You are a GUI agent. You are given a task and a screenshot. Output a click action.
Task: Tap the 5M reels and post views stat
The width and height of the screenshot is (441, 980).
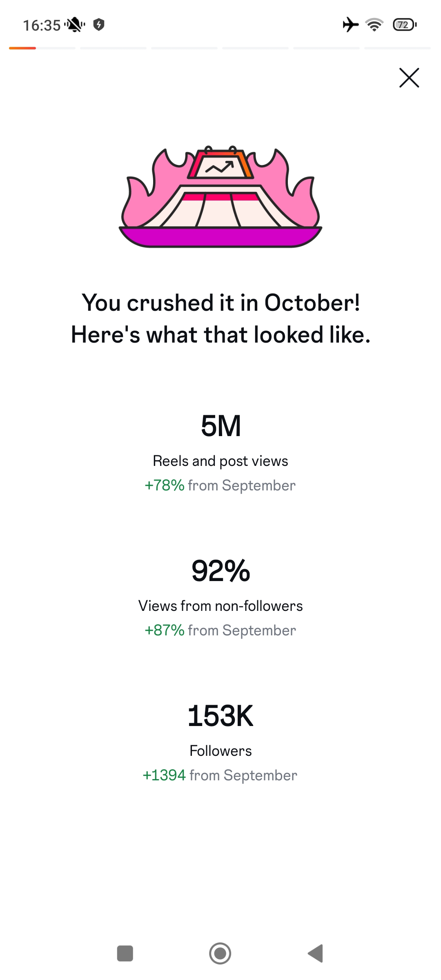(x=220, y=426)
